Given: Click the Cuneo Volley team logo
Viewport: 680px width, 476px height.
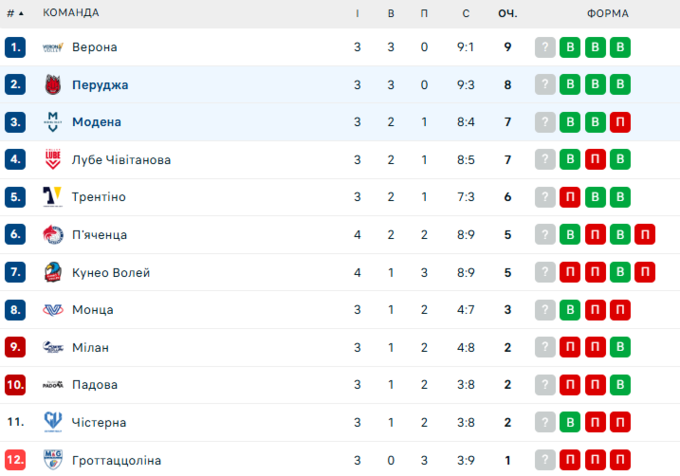Looking at the screenshot, I should pyautogui.click(x=53, y=272).
